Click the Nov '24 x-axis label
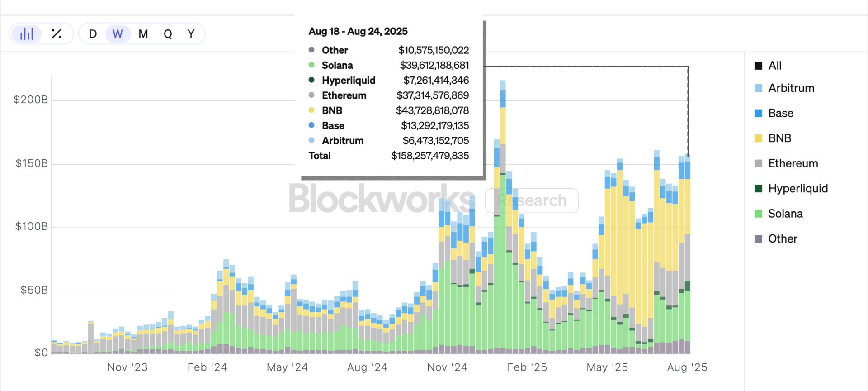The height and width of the screenshot is (391, 868). point(448,367)
